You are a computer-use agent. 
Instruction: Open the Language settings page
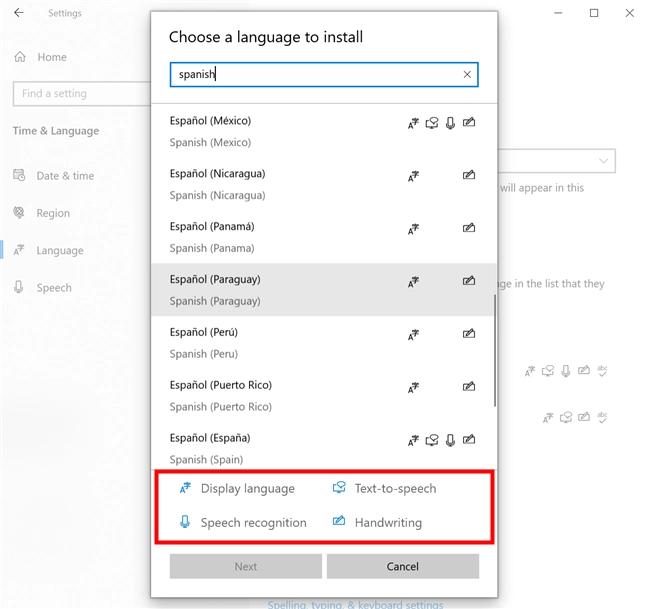coord(48,250)
